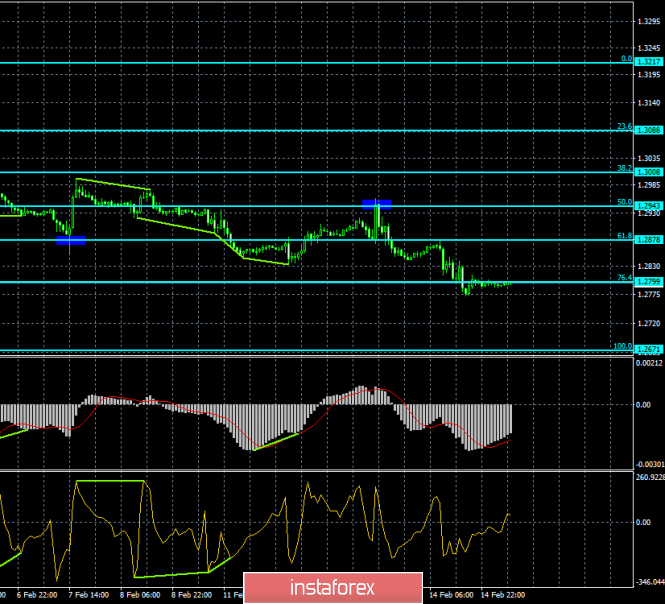
Task: Click the -346.024 oscillator scale value
Action: (x=650, y=582)
